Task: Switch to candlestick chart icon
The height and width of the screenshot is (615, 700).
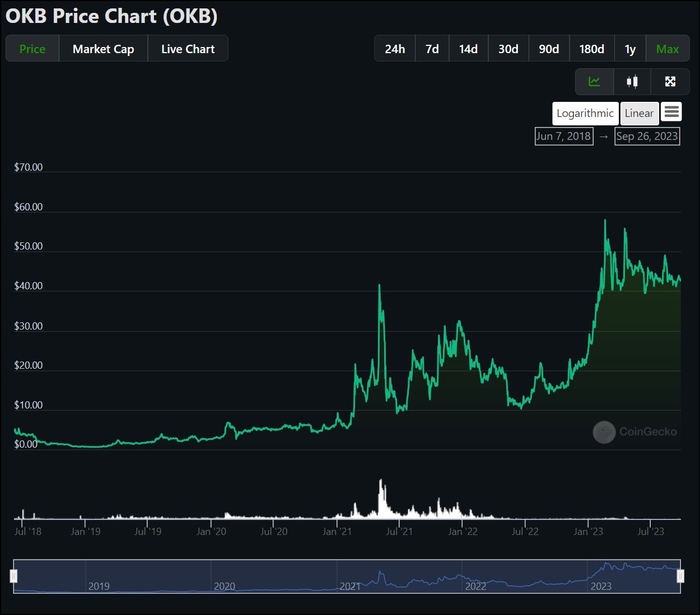Action: click(632, 82)
